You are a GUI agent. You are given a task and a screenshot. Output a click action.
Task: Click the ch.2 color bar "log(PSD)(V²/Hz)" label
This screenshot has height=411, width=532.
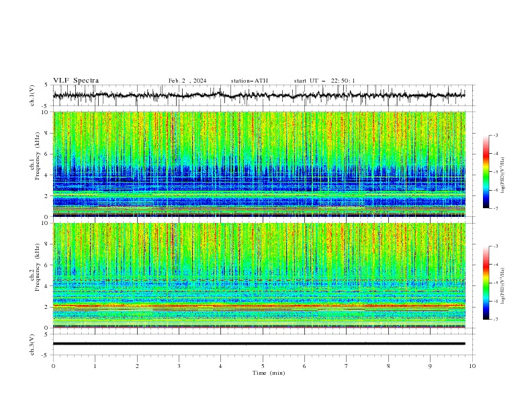click(x=503, y=286)
